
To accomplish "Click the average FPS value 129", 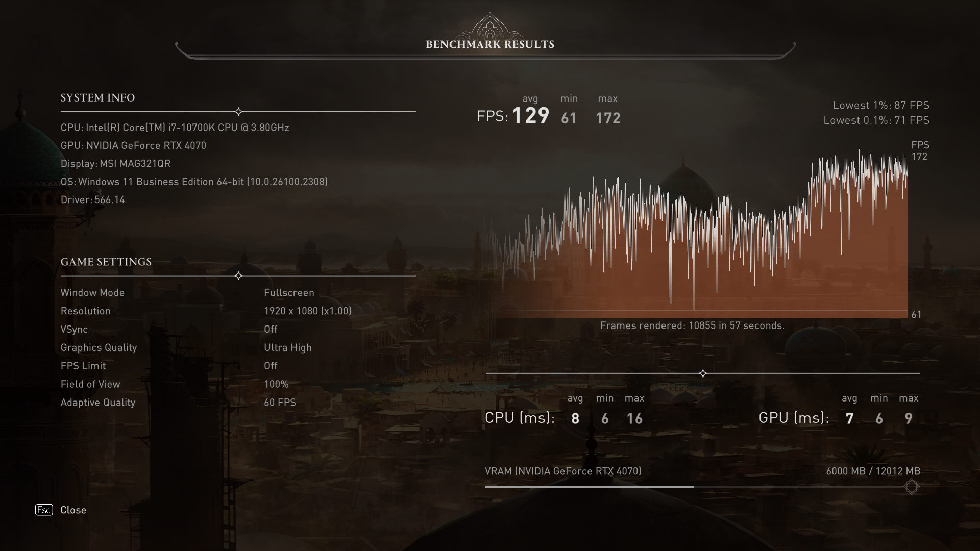I will (531, 116).
